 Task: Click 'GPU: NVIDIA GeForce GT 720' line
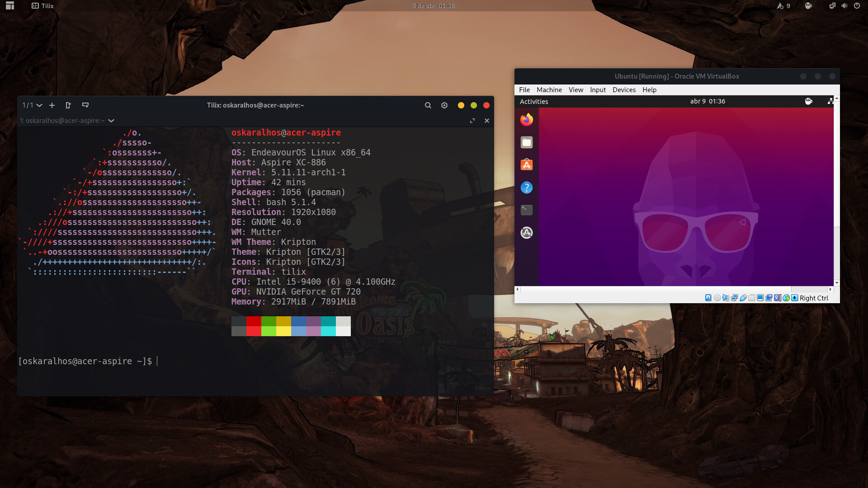point(296,291)
